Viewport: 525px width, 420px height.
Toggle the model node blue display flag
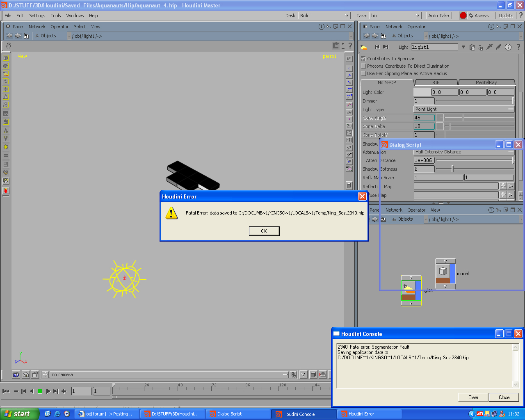(x=453, y=274)
